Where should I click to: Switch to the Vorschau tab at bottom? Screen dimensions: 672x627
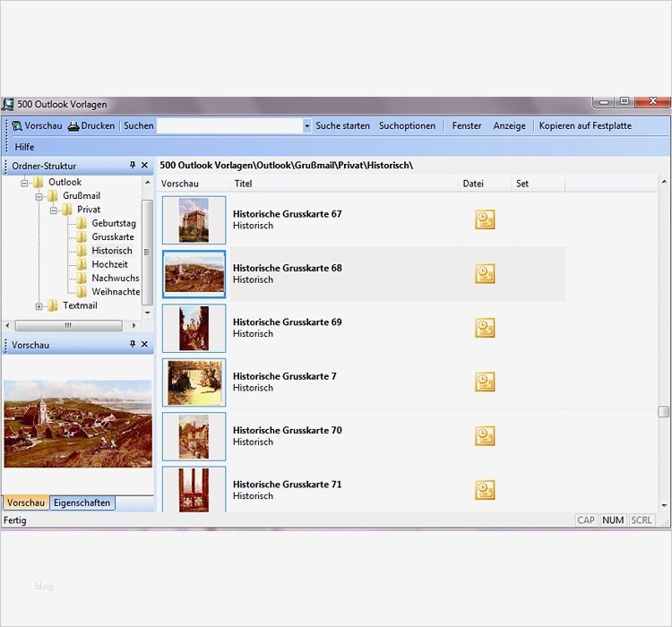pos(26,502)
